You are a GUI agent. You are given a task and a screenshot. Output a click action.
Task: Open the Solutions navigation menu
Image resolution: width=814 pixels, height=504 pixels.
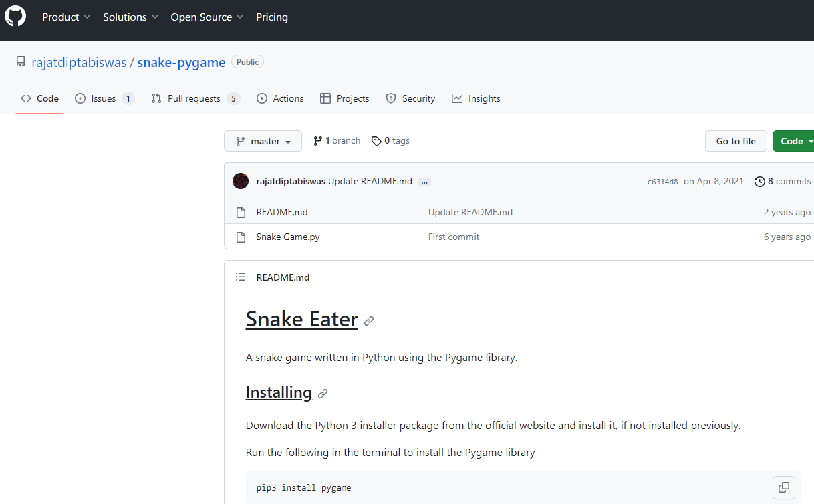click(x=130, y=17)
